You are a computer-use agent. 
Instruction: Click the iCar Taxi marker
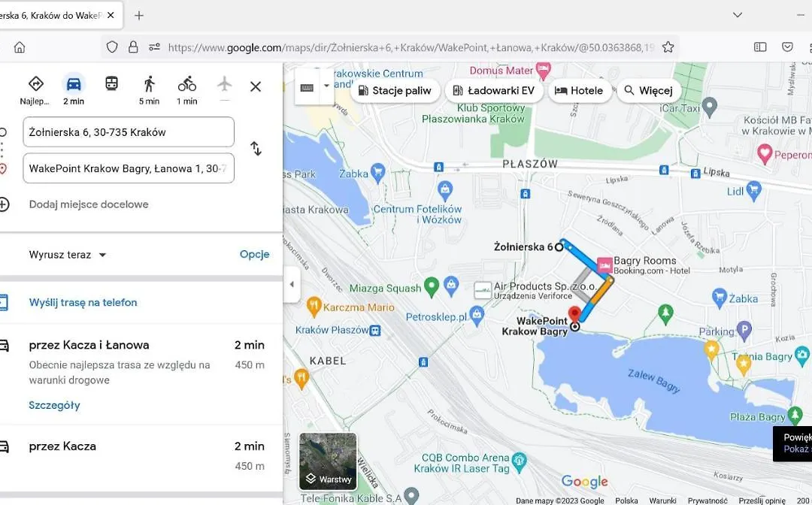710,107
